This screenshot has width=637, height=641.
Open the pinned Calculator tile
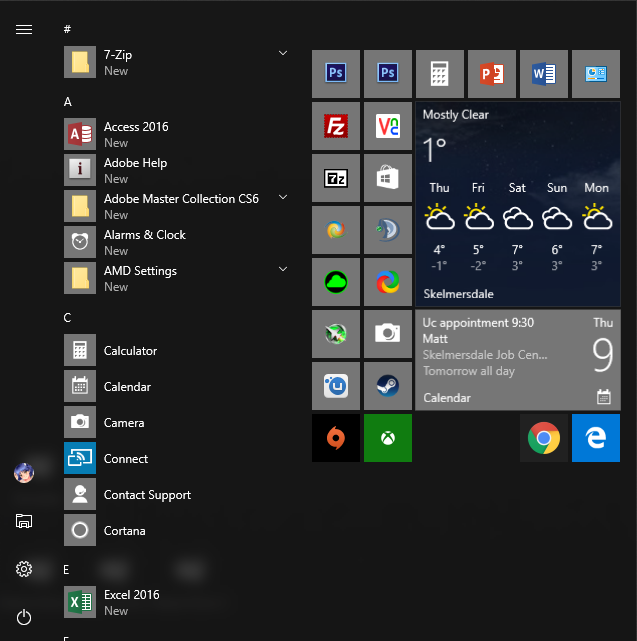(440, 74)
